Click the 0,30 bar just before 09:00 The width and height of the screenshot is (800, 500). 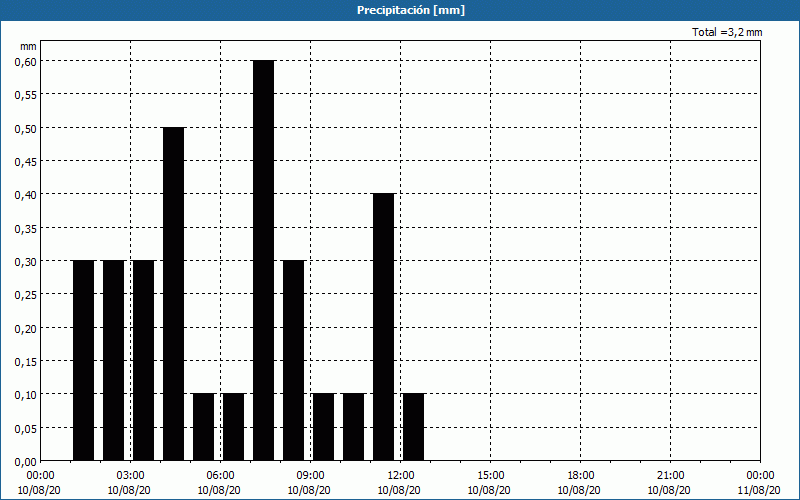tap(294, 361)
